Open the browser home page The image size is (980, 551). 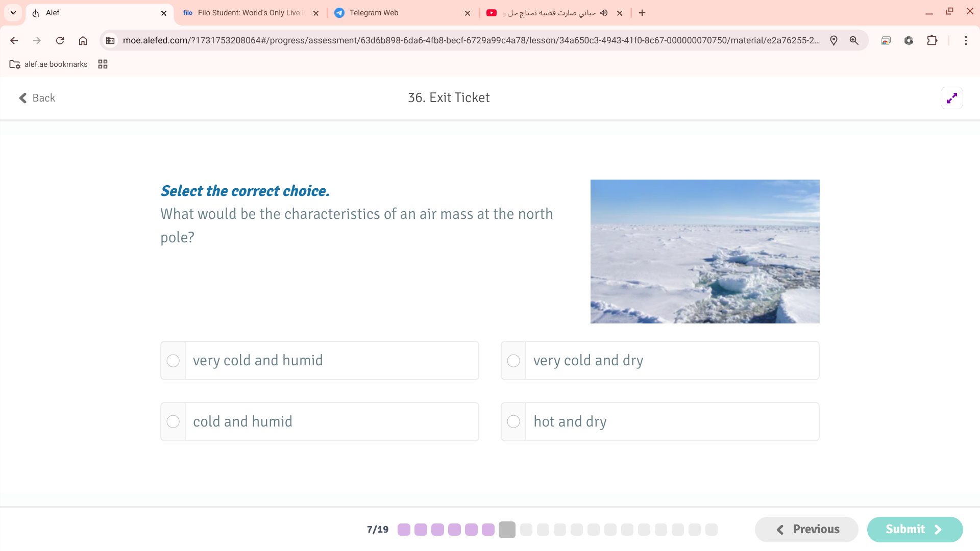point(83,40)
